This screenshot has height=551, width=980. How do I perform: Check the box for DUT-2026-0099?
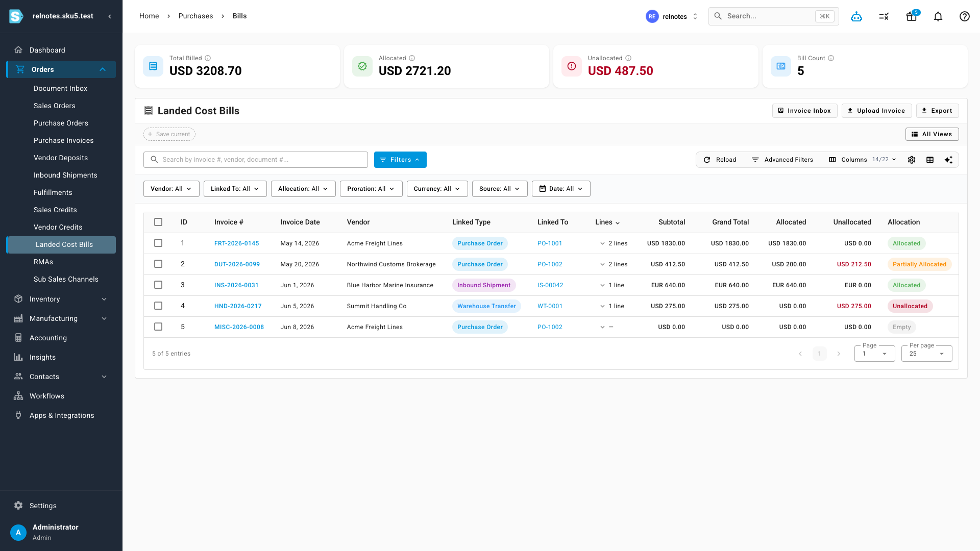158,264
